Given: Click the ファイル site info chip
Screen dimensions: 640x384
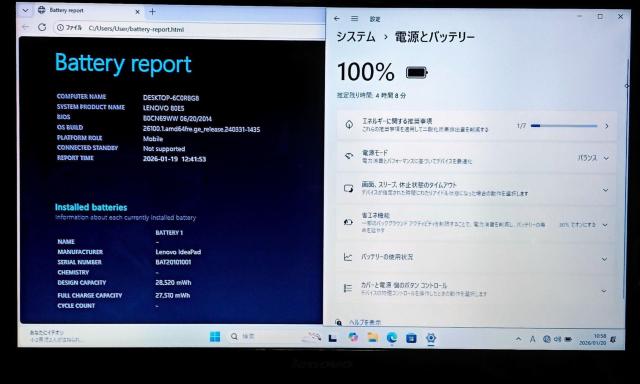Looking at the screenshot, I should [70, 28].
